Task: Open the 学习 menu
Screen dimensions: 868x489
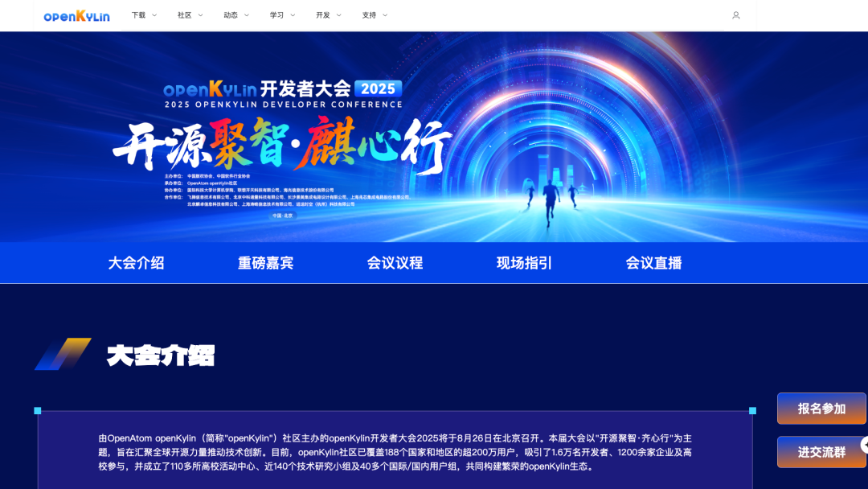Action: [276, 15]
